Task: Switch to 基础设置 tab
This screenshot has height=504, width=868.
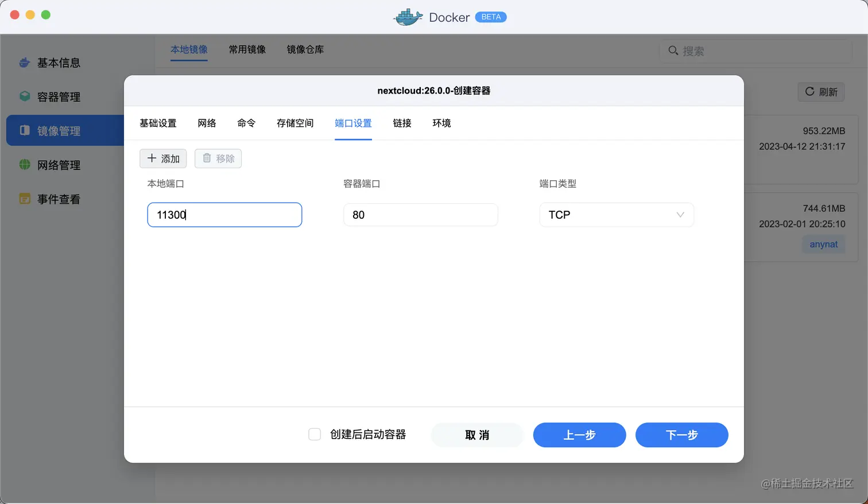Action: [158, 123]
